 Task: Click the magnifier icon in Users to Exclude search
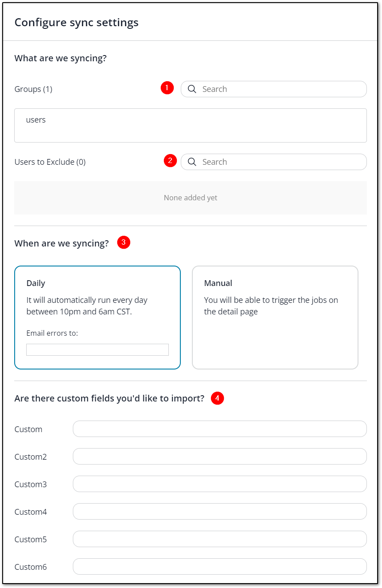(192, 162)
